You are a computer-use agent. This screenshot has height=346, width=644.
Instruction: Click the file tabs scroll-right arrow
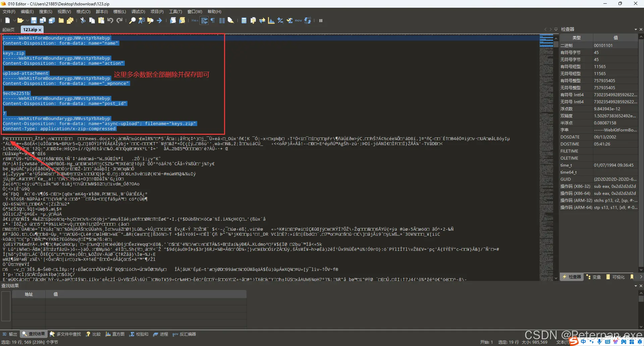550,29
